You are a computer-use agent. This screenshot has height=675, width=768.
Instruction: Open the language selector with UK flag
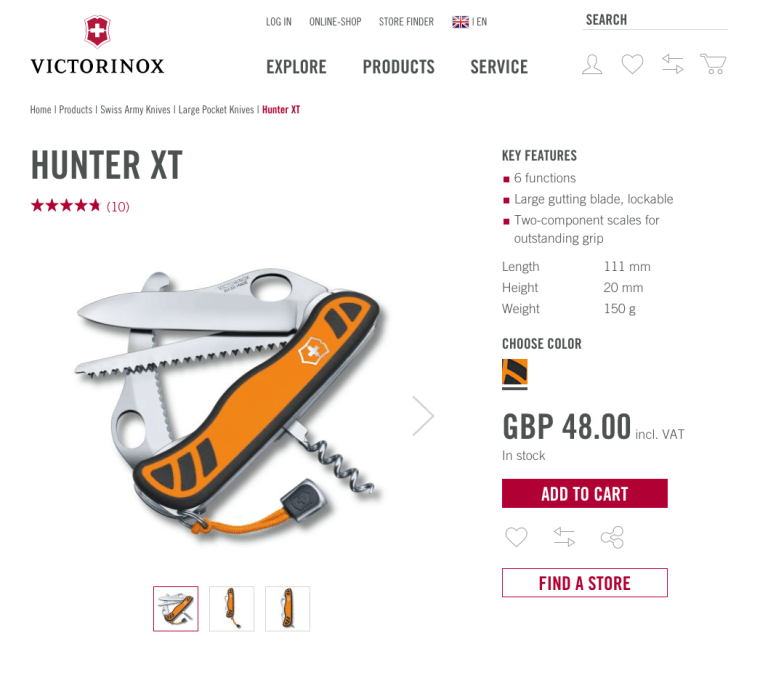[x=469, y=22]
